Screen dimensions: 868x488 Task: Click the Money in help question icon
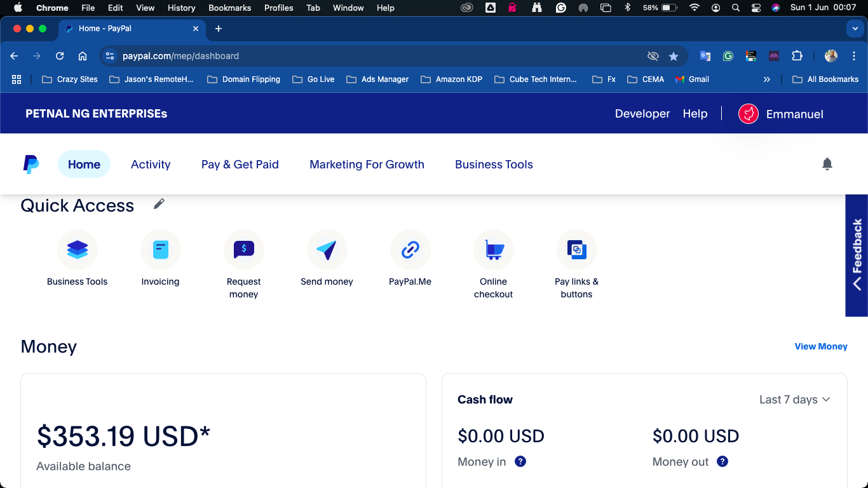520,461
